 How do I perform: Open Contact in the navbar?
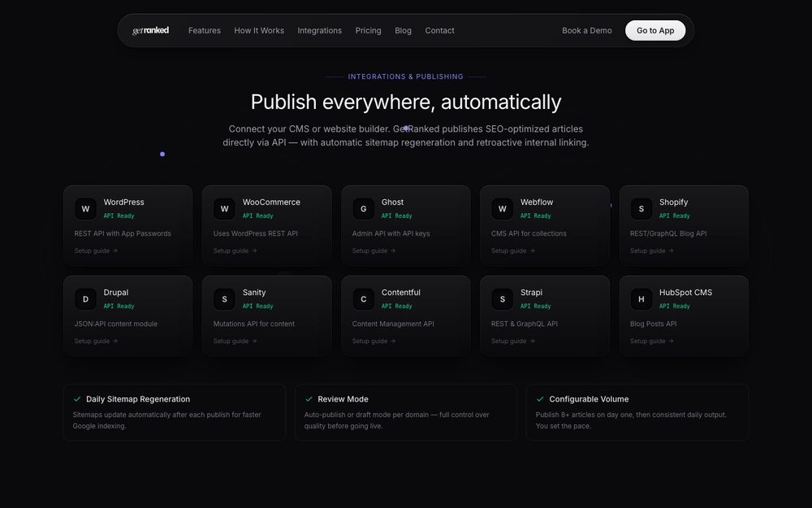439,31
